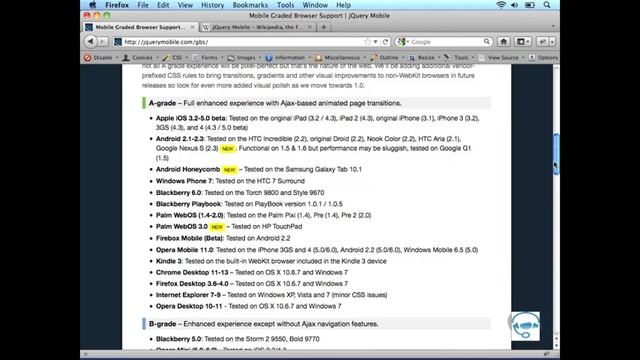Screen dimensions: 640x360
Task: Open the File menu
Action: tap(143, 5)
